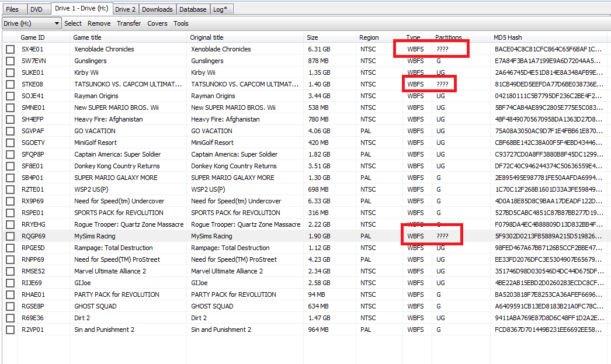Check the MySims Racing checkbox
The height and width of the screenshot is (364, 611).
10,236
